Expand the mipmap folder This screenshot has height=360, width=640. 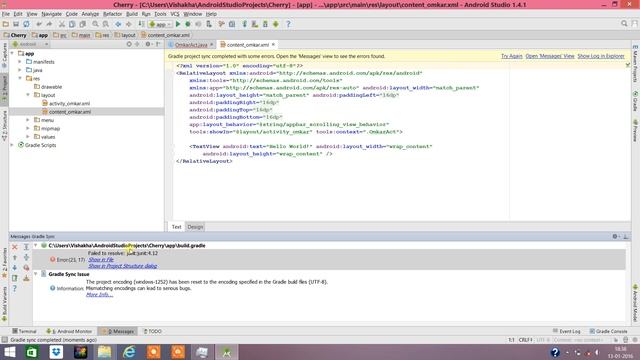point(28,128)
